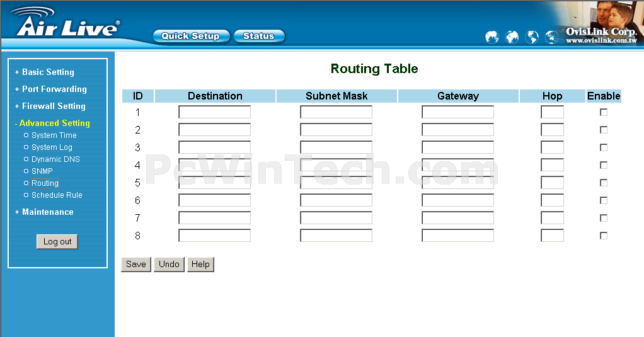Click Hop field for row 5
The height and width of the screenshot is (337, 644).
click(x=552, y=183)
